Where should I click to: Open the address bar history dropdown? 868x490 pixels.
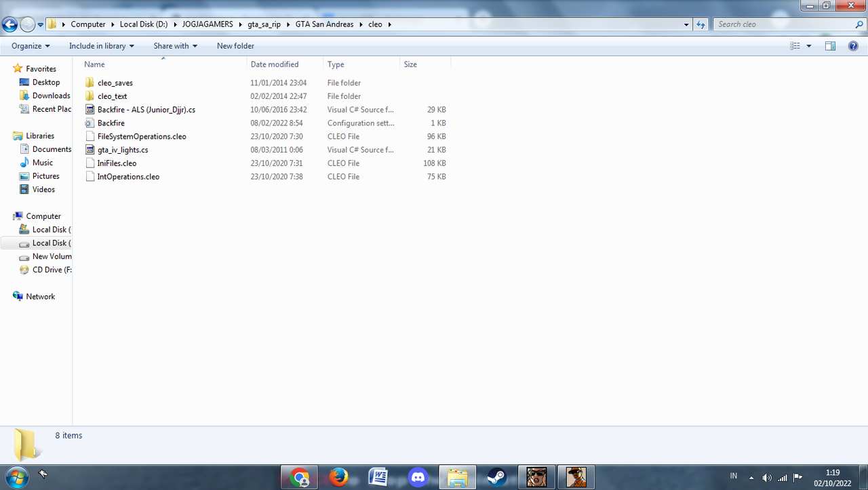687,24
